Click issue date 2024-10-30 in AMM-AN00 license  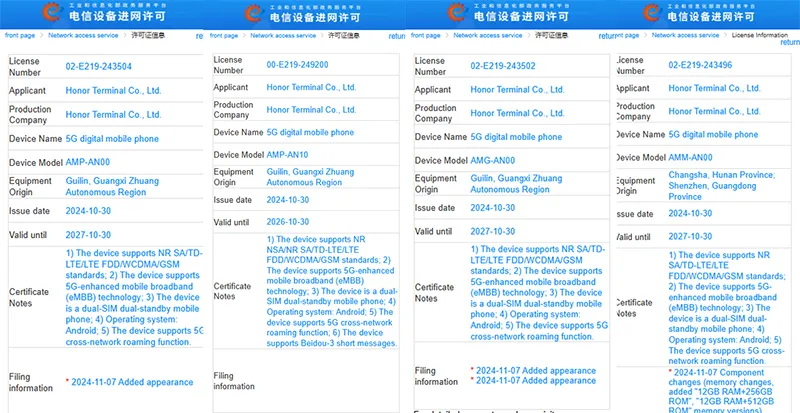[690, 213]
